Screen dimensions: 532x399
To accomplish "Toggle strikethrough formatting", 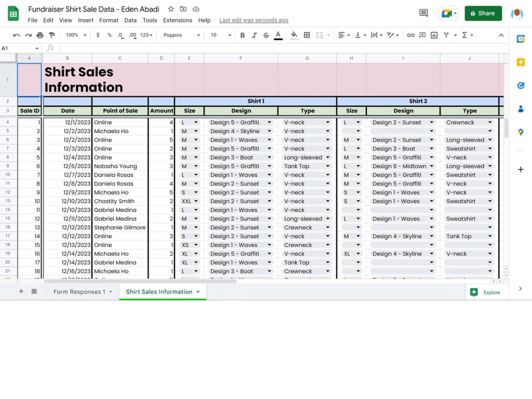I will coord(266,35).
